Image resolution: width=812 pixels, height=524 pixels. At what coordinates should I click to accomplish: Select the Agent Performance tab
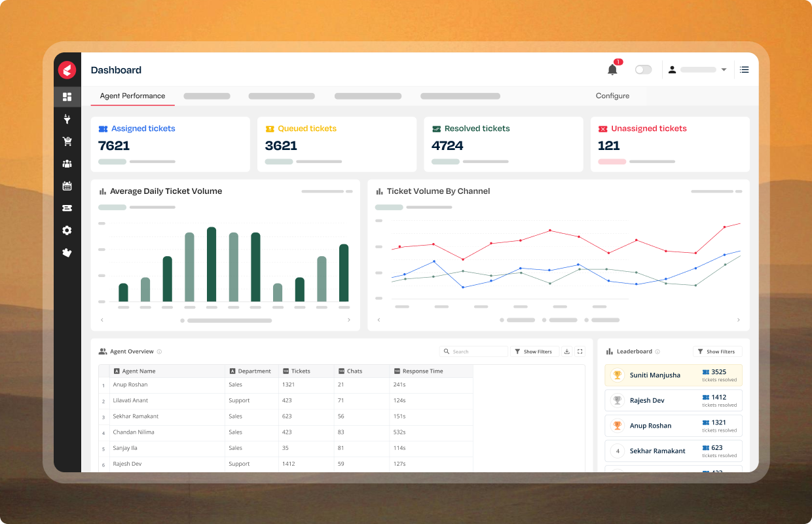[x=132, y=96]
